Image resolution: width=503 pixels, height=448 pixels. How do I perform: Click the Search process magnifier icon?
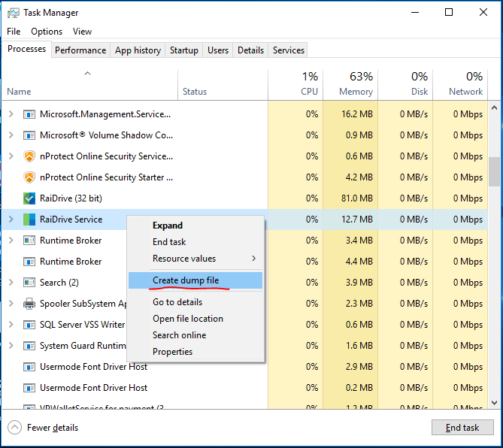point(29,283)
